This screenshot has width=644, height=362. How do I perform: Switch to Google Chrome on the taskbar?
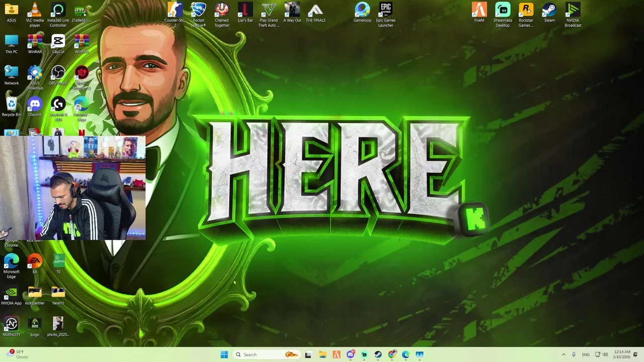392,354
